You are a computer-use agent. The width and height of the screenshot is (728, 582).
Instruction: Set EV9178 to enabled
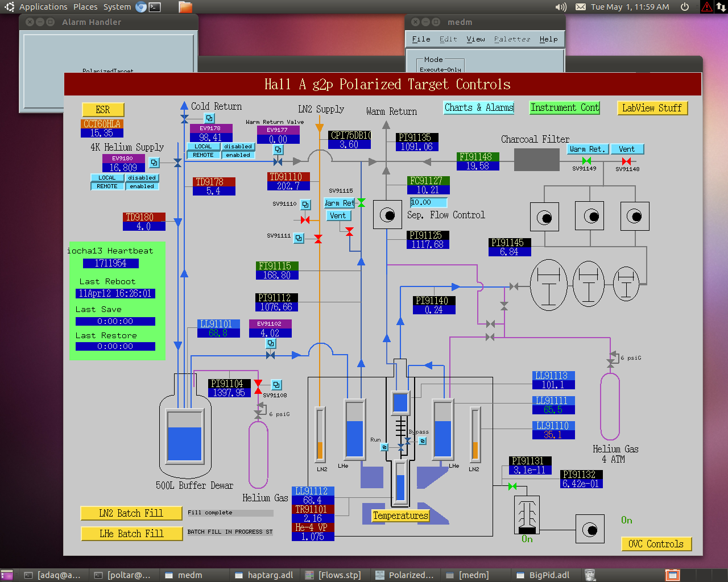tap(238, 155)
